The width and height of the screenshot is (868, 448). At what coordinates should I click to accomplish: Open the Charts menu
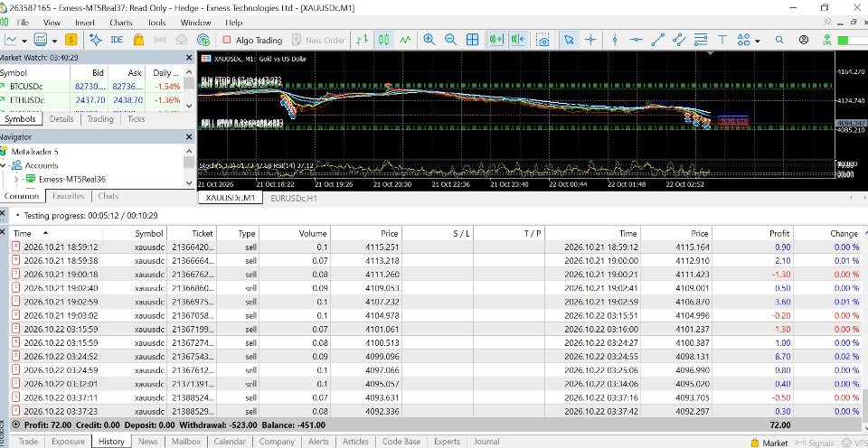point(120,23)
